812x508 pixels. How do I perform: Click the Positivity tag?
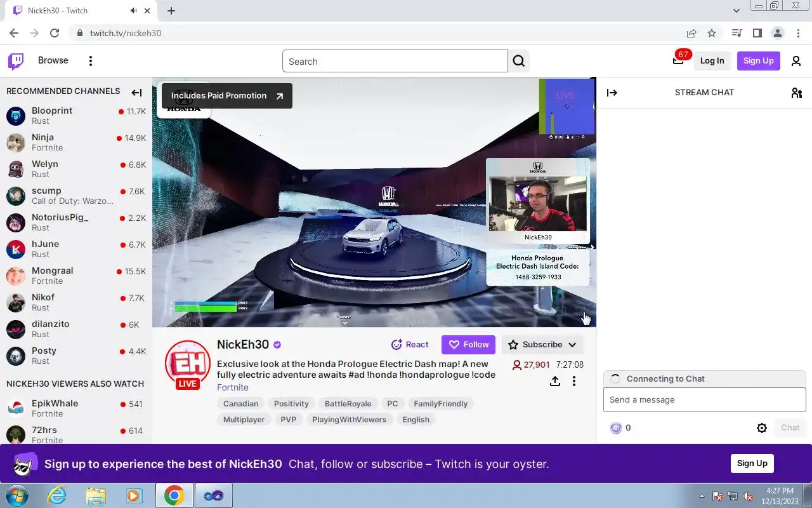[291, 404]
